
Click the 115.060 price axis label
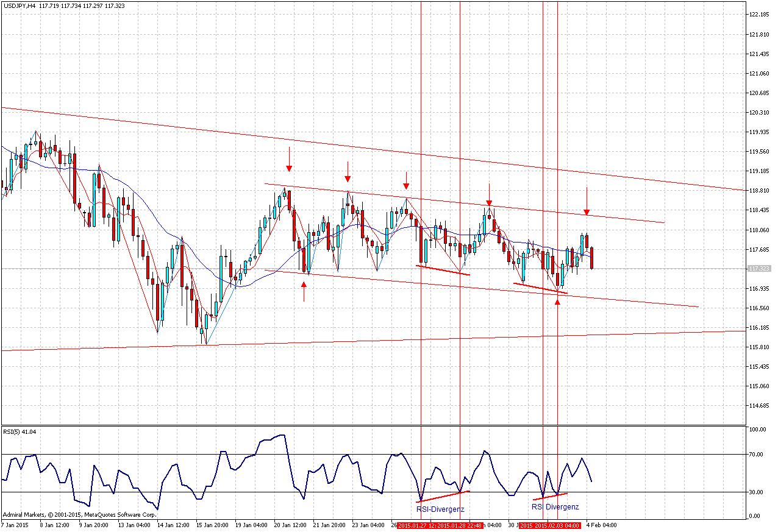pyautogui.click(x=760, y=386)
